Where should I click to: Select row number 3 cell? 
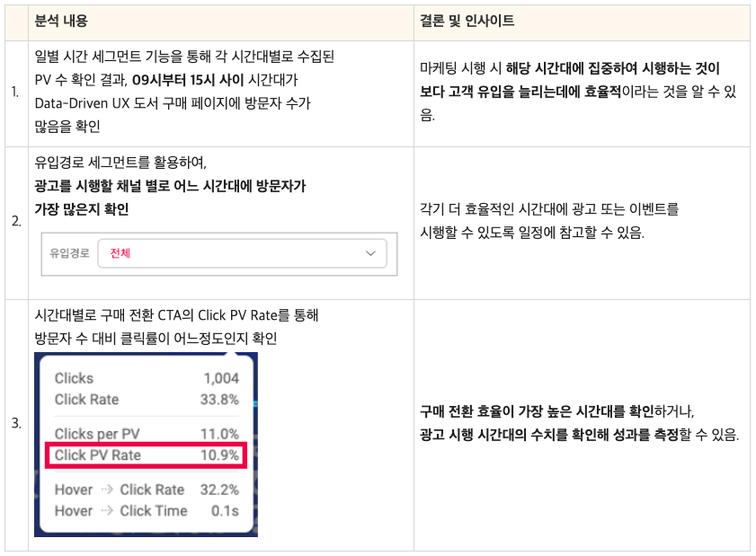[x=16, y=424]
